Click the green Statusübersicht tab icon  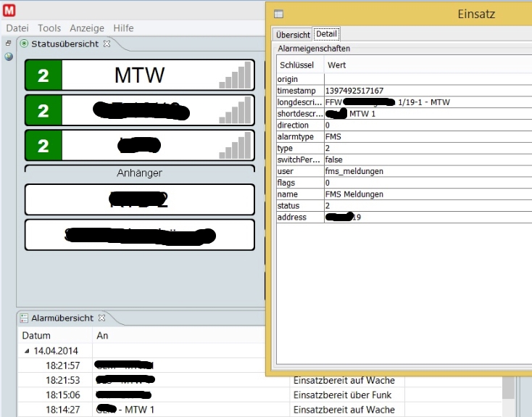pyautogui.click(x=24, y=44)
